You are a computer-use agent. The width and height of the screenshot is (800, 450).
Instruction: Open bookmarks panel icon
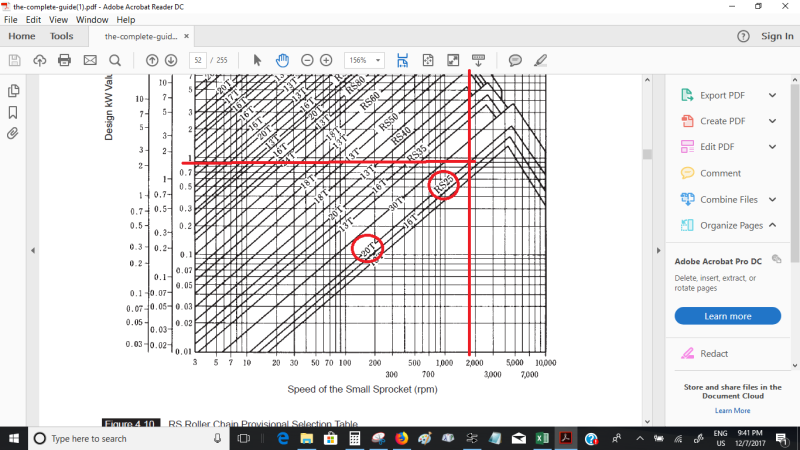pyautogui.click(x=13, y=112)
